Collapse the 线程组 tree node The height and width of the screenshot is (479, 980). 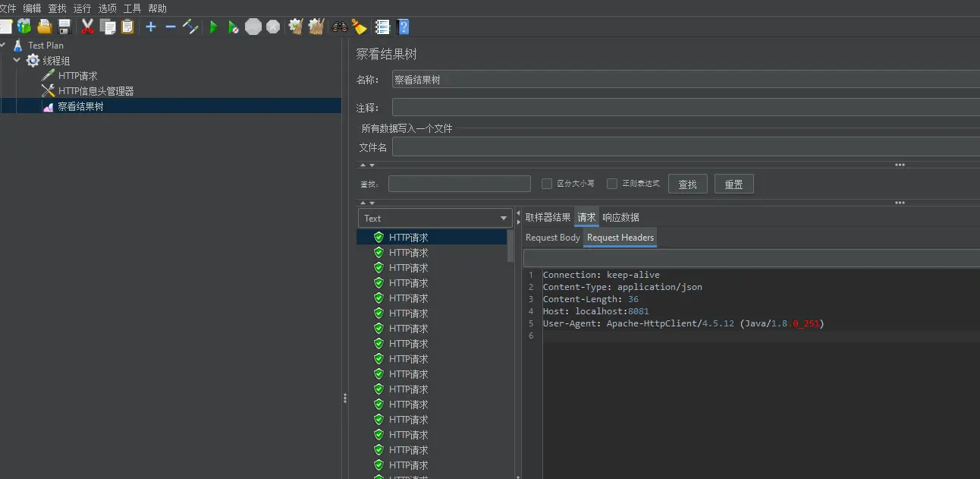[17, 61]
